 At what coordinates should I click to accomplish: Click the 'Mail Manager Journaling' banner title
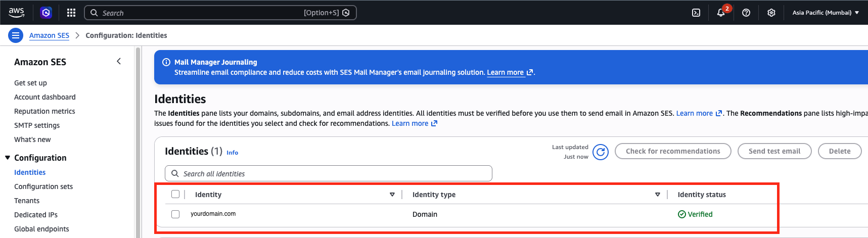tap(216, 62)
